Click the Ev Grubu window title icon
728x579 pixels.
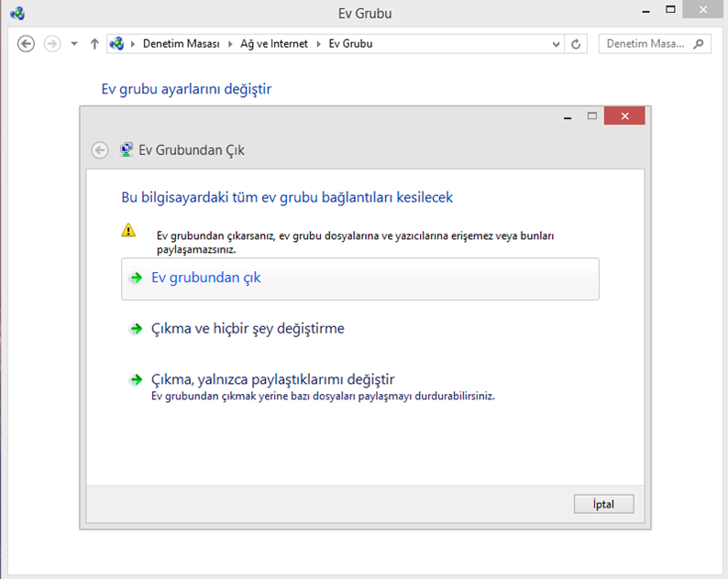click(x=17, y=13)
